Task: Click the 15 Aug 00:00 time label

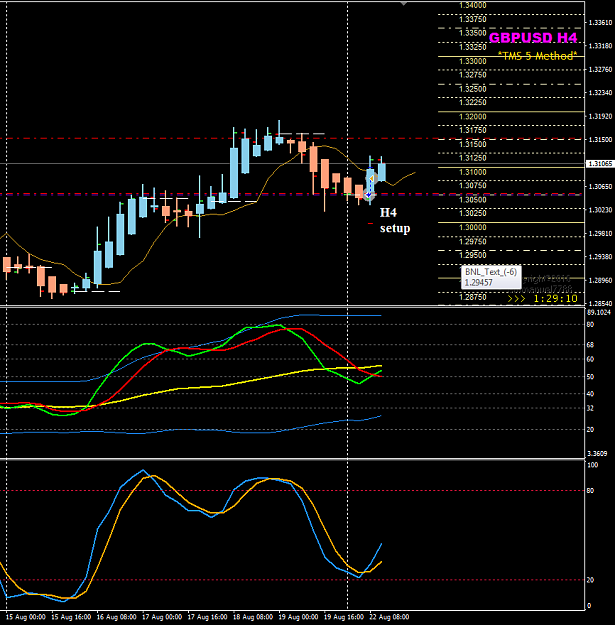Action: coord(26,617)
